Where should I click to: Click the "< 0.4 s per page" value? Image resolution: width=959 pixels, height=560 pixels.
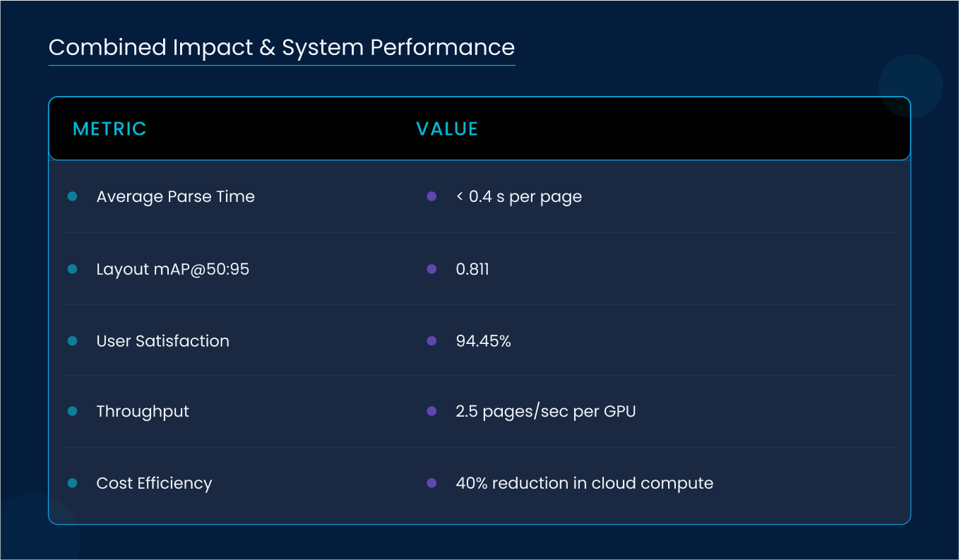tap(519, 196)
